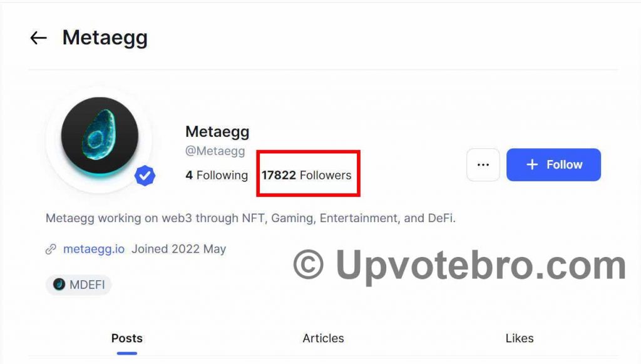Click the chain link icon beside metaegg.io
Viewport: 641px width, 364px height.
[51, 249]
